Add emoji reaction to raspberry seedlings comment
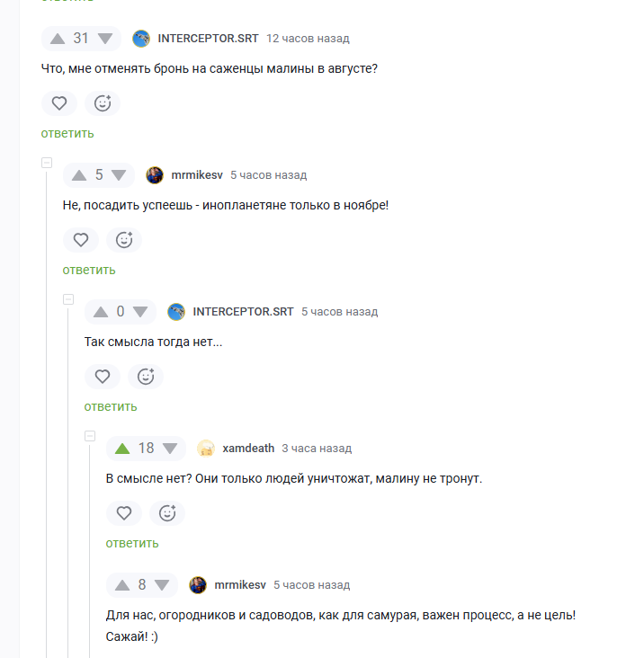Image resolution: width=644 pixels, height=658 pixels. (103, 103)
